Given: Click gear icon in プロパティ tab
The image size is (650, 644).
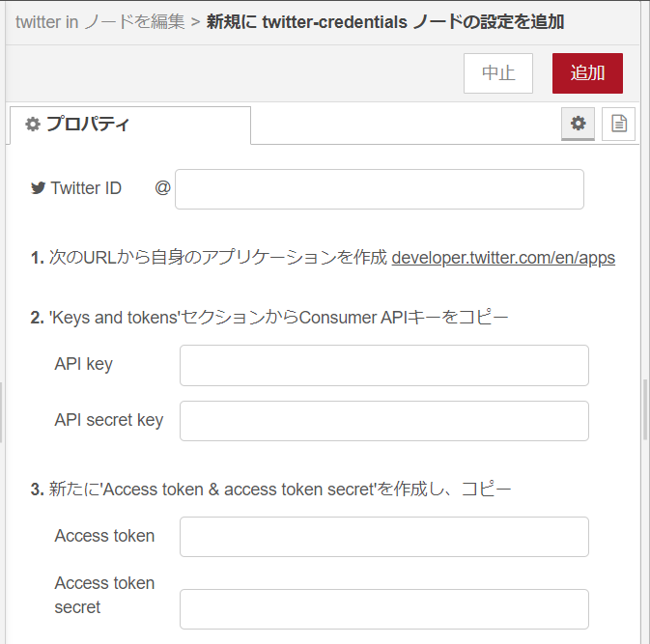Looking at the screenshot, I should point(33,124).
